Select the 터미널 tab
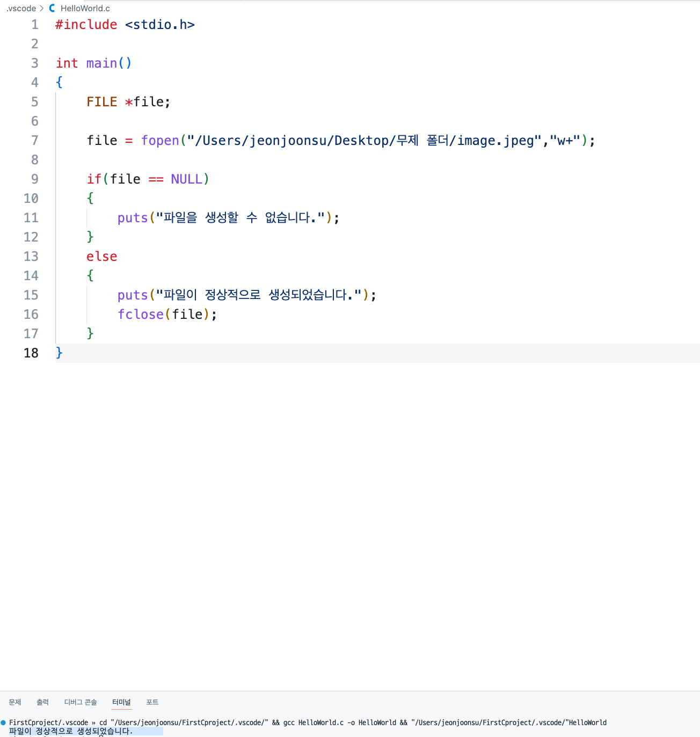Viewport: 700px width, 737px height. [x=121, y=702]
